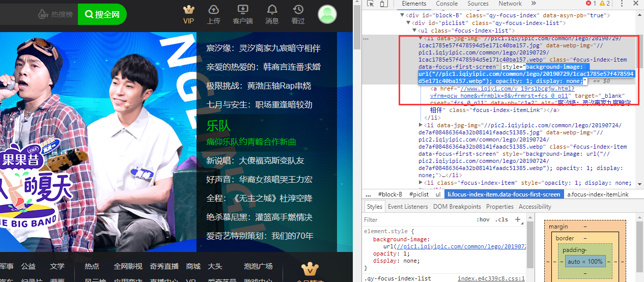
Task: Click the red error count icon
Action: 589,4
